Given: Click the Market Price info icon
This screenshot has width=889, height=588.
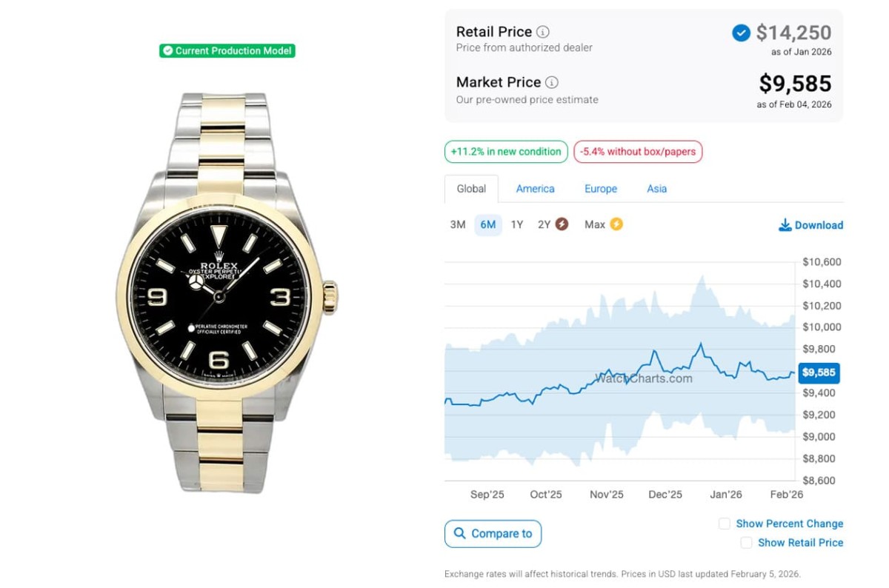Looking at the screenshot, I should click(x=552, y=83).
